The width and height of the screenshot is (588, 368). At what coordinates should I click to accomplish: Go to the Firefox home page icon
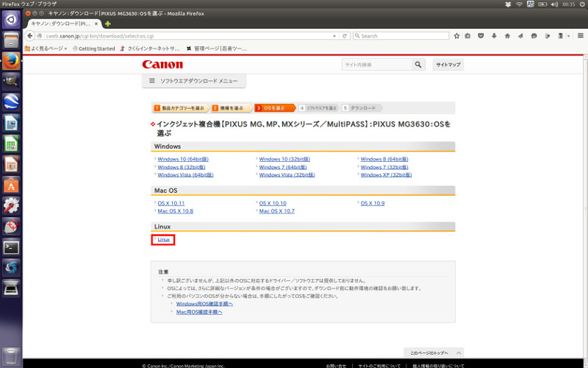507,35
